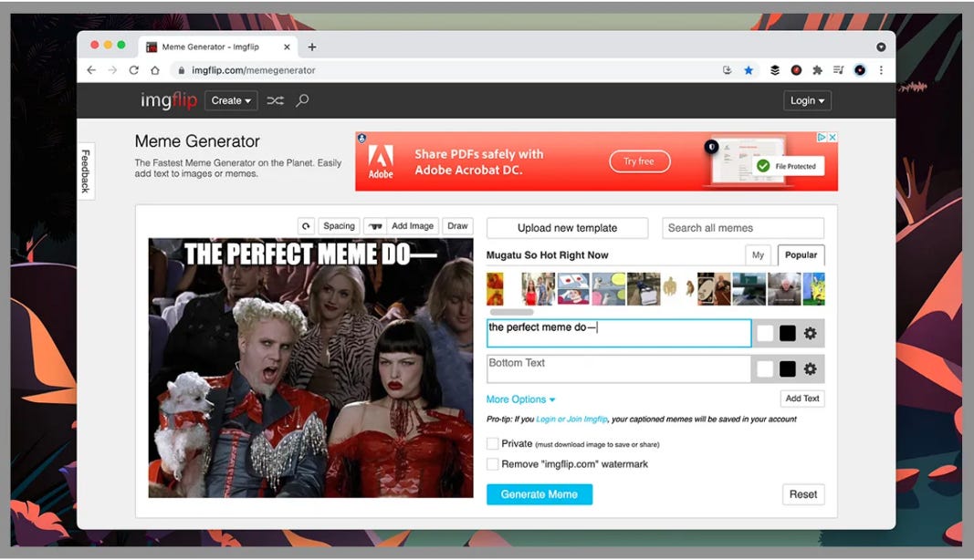Click the forward navigation arrow

coord(112,70)
